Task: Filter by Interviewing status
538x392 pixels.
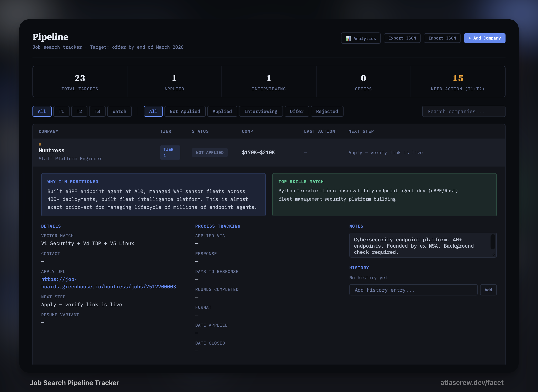Action: click(260, 111)
